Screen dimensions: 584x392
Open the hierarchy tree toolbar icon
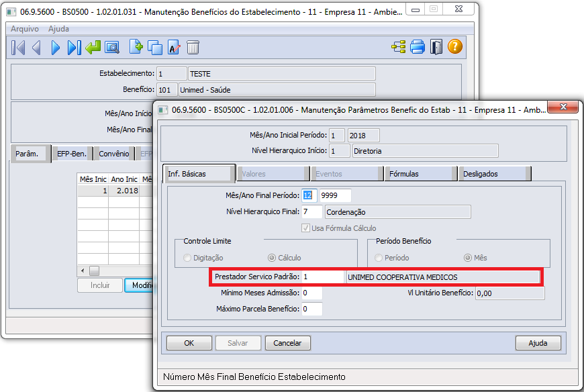click(x=399, y=47)
